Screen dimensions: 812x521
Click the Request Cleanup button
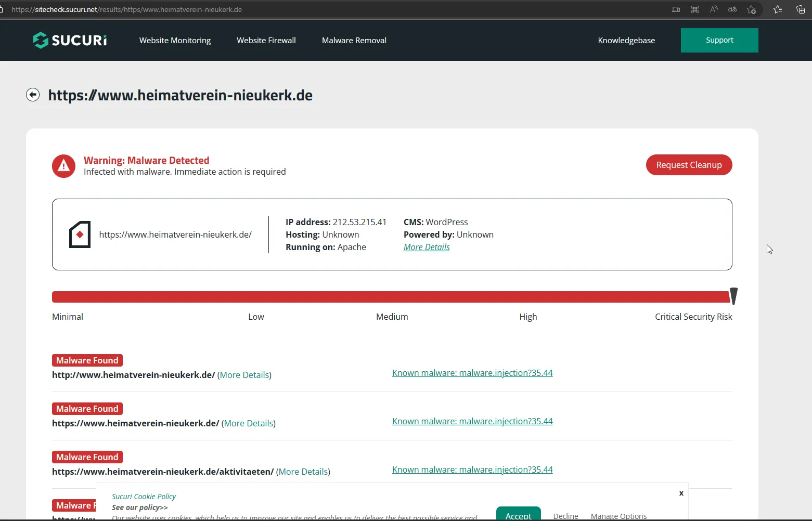coord(689,165)
